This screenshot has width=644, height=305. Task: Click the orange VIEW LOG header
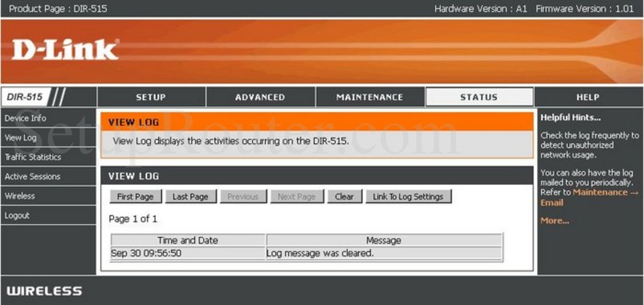[x=317, y=122]
